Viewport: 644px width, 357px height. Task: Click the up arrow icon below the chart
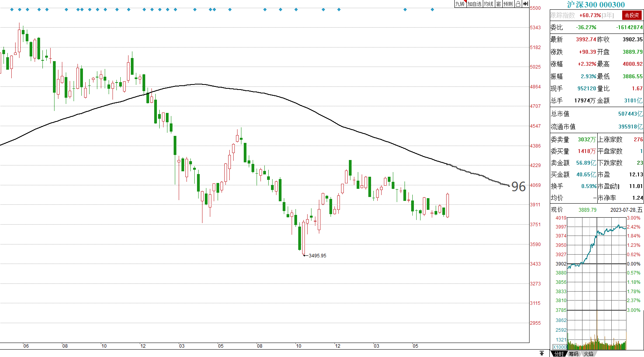542,353
